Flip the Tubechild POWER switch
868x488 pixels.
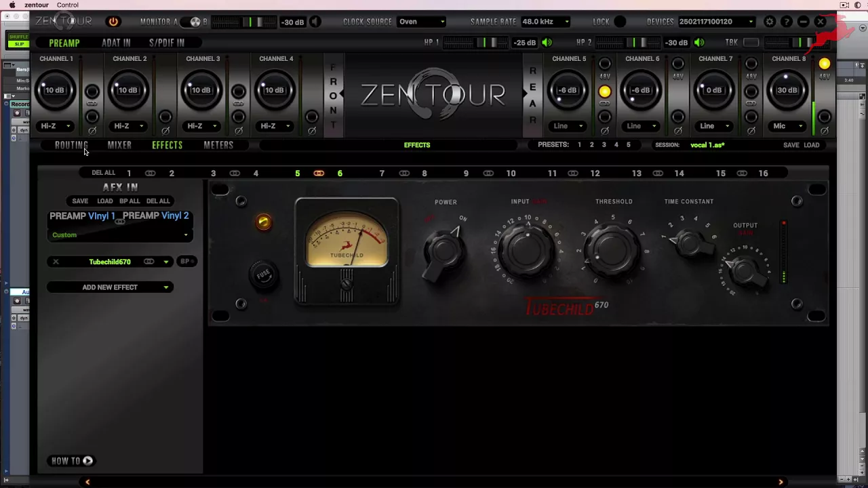(x=443, y=251)
